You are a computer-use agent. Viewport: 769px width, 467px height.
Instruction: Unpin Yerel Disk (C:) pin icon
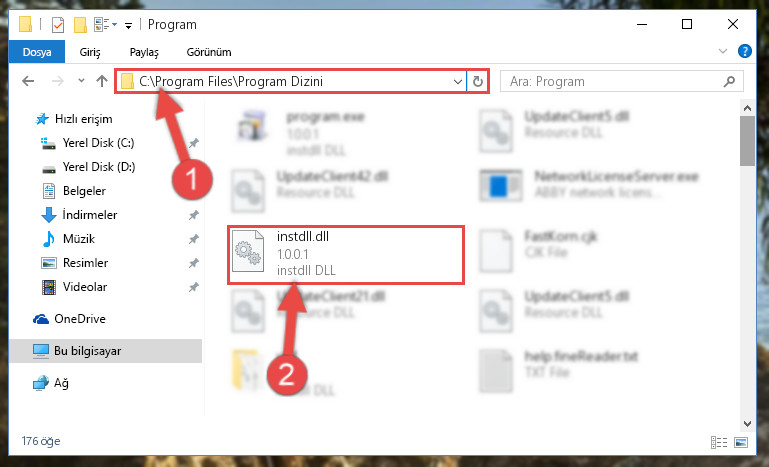coord(194,143)
